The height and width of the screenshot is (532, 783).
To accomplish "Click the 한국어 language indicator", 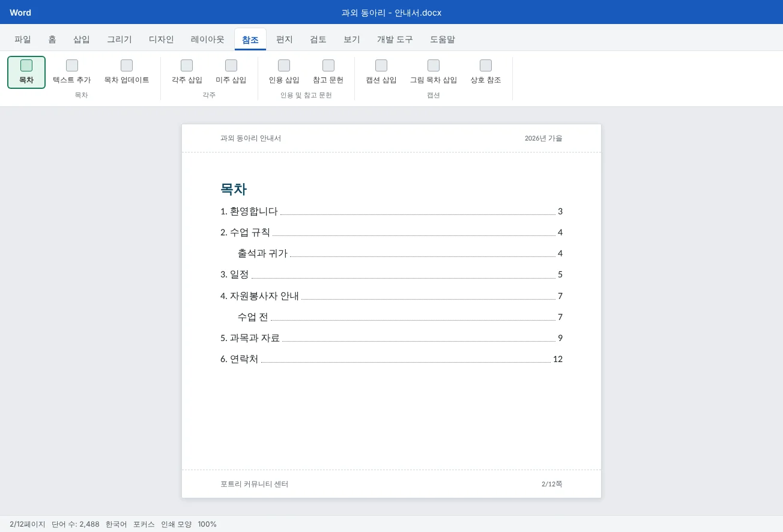I will 116,524.
